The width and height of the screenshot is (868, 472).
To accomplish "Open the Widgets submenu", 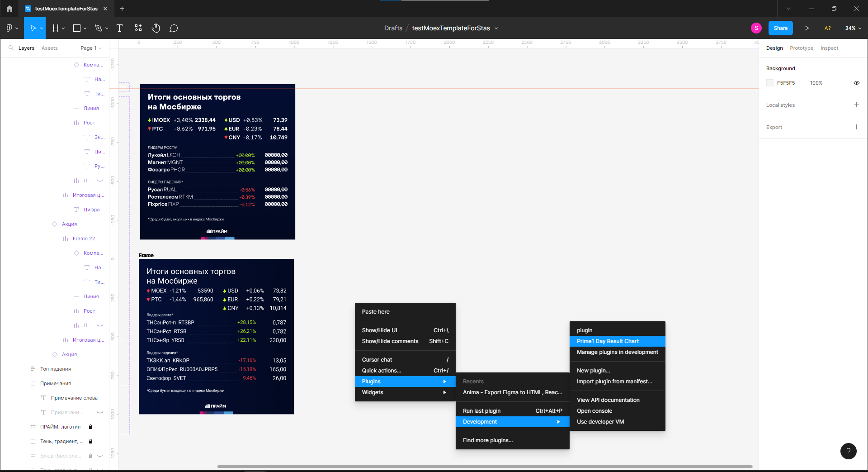I will [405, 392].
